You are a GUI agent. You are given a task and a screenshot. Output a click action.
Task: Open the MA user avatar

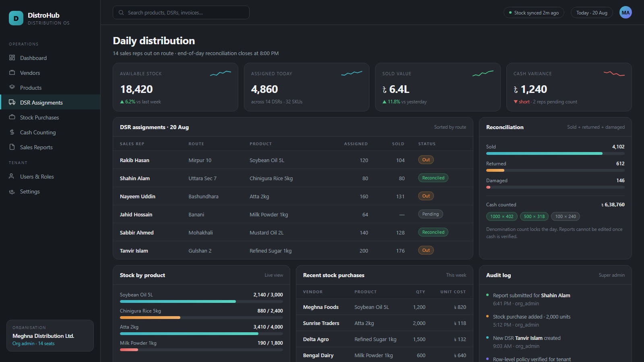[625, 12]
